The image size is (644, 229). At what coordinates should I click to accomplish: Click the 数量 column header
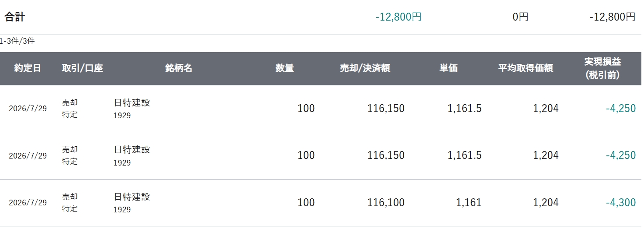284,68
